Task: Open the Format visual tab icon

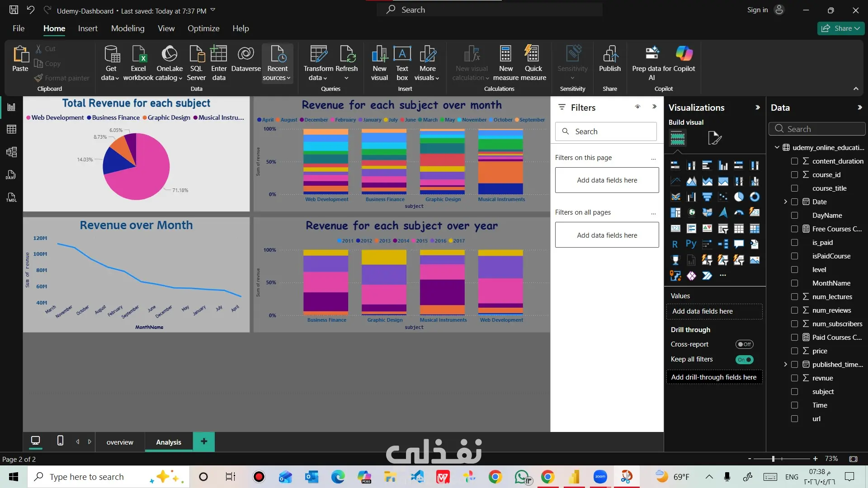Action: (714, 138)
